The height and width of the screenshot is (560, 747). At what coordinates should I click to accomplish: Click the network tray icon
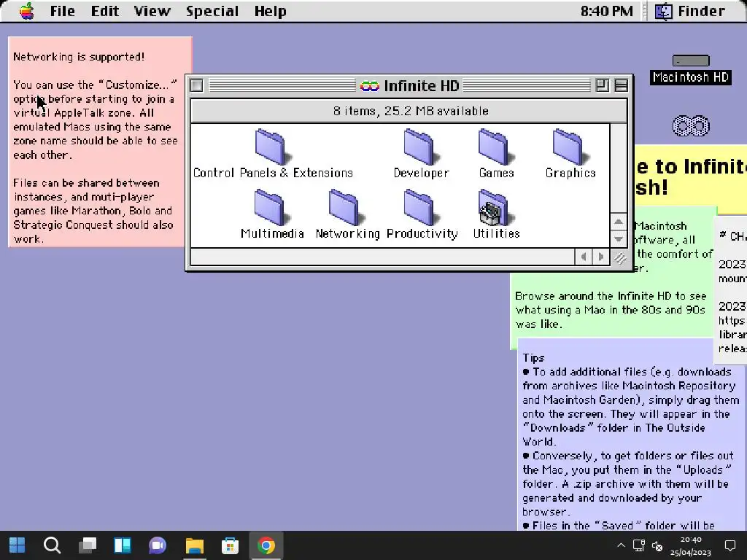click(639, 545)
